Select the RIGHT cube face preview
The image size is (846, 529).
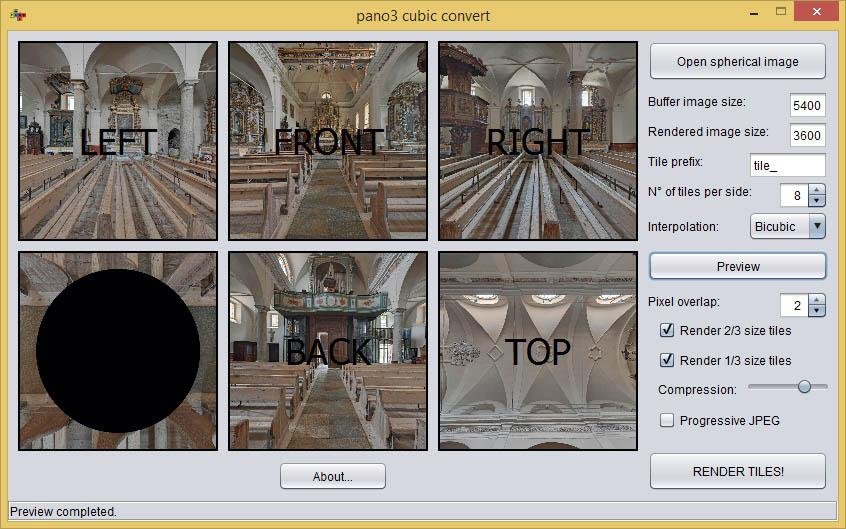click(538, 141)
